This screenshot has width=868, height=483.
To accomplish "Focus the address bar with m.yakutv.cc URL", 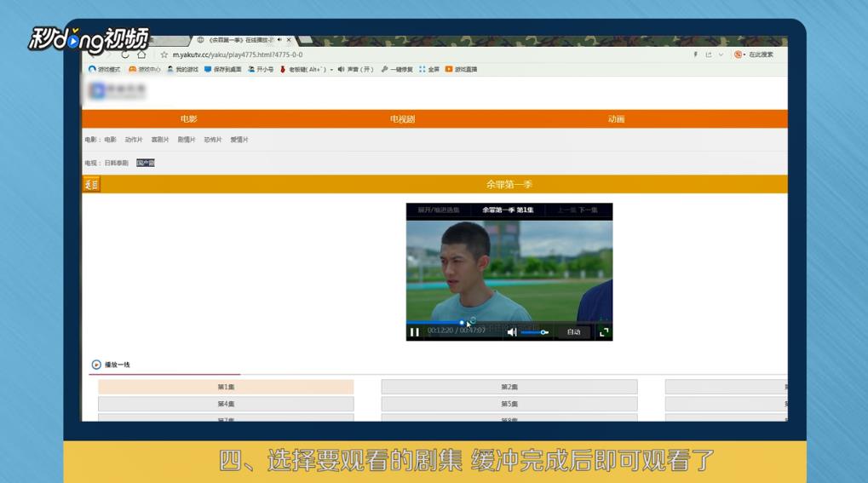I will 238,55.
